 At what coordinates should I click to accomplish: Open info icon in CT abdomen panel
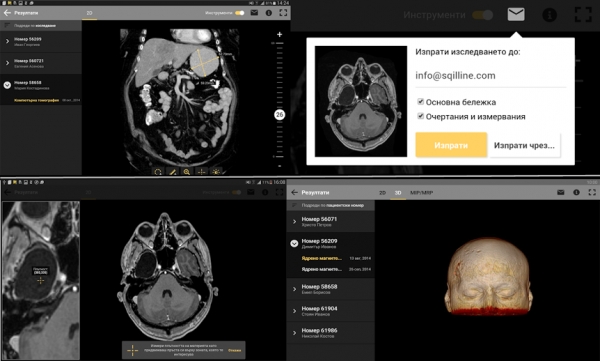click(269, 13)
